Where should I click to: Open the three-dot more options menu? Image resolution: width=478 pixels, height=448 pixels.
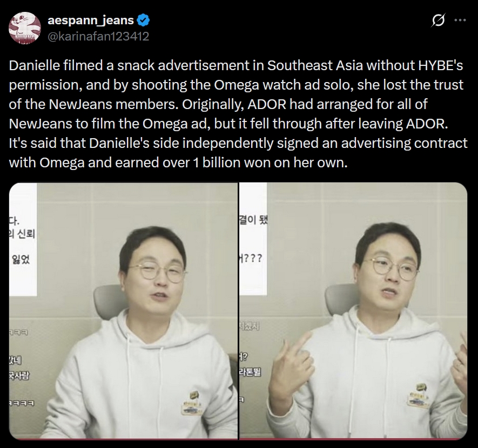(x=460, y=20)
